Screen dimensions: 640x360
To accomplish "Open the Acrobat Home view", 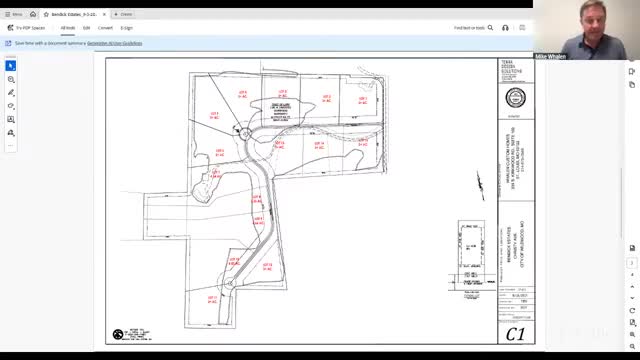I will click(x=33, y=14).
